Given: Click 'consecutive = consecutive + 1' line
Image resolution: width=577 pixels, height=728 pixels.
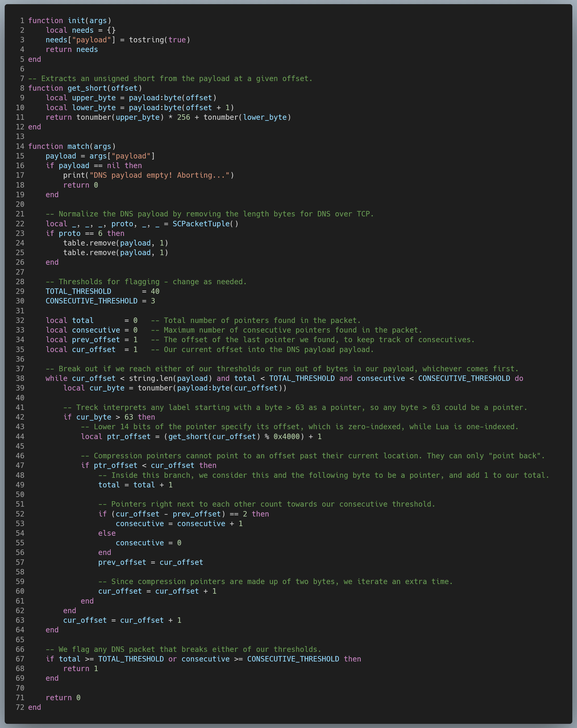Looking at the screenshot, I should (179, 524).
